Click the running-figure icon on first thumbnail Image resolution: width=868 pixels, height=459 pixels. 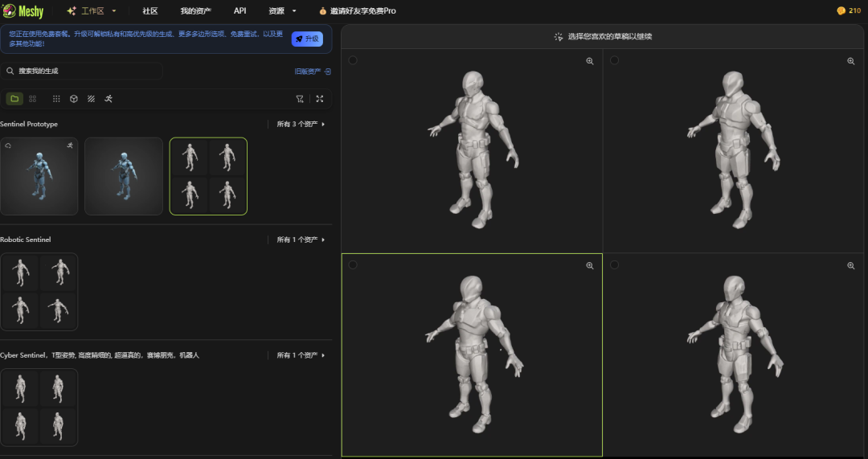click(x=70, y=145)
